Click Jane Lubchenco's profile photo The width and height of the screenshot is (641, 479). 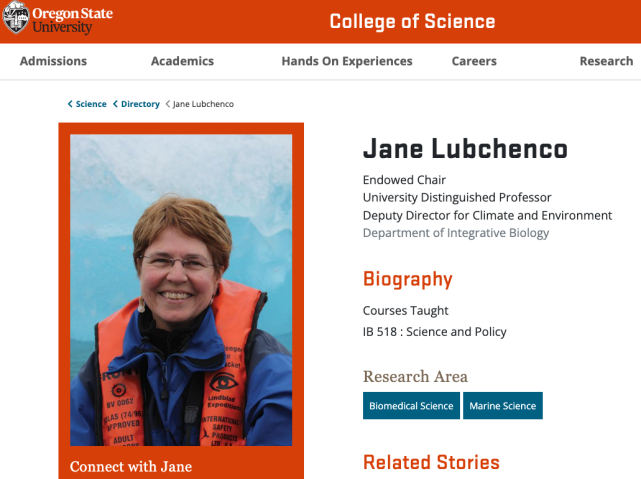[181, 290]
